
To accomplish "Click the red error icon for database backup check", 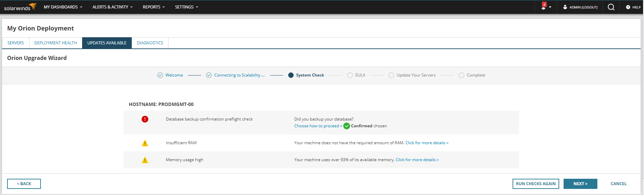I will pos(145,119).
